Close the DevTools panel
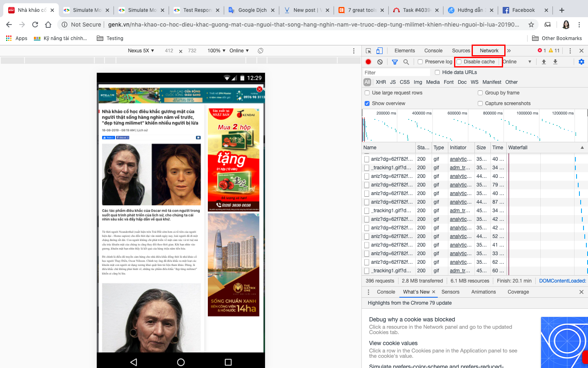The width and height of the screenshot is (588, 368). [x=581, y=51]
